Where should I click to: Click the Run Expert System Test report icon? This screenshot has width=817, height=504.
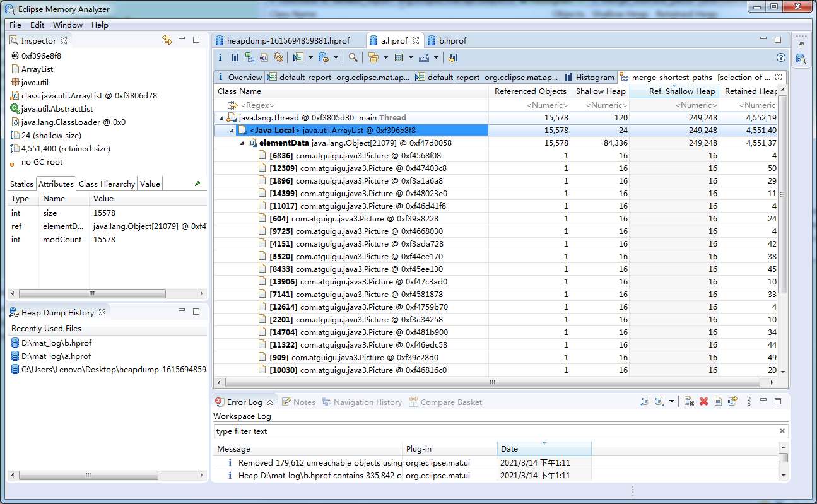pos(298,57)
